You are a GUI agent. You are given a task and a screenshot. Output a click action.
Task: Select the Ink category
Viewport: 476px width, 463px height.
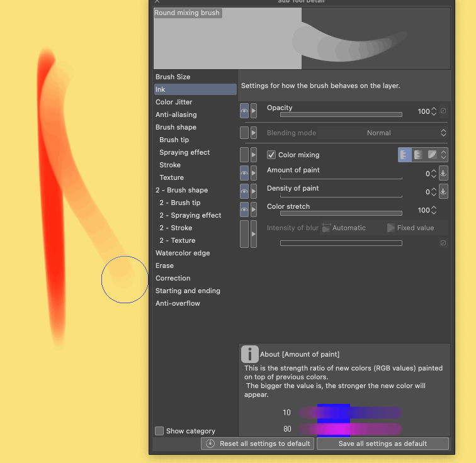tap(195, 89)
